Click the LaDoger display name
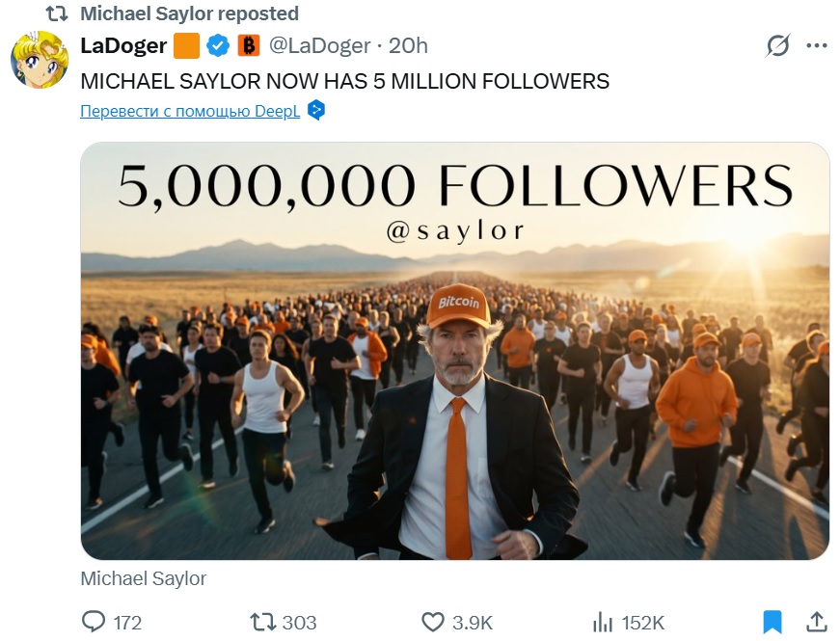Viewport: 840px width, 641px height. tap(123, 45)
